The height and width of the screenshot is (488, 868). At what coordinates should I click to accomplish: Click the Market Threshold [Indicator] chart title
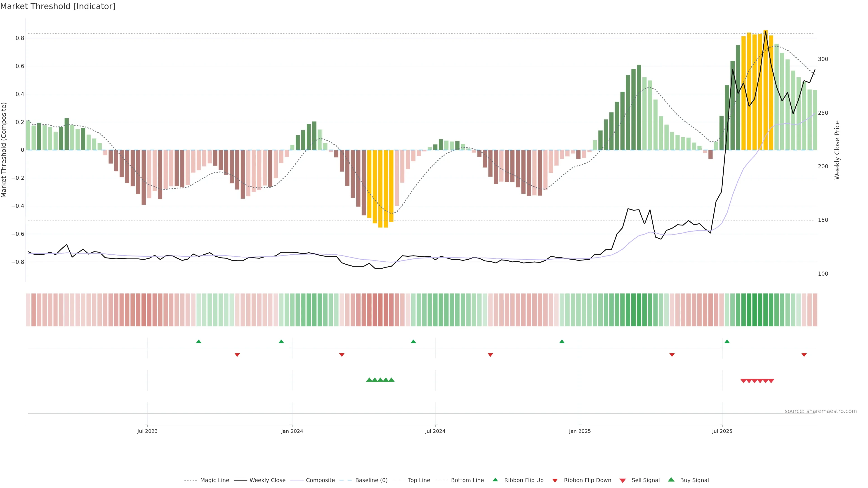click(58, 6)
